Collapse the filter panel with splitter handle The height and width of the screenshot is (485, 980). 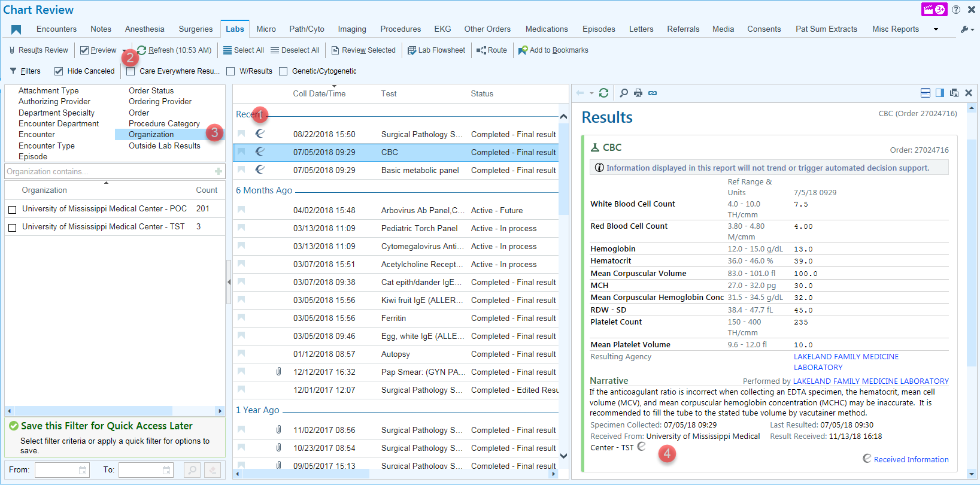(x=229, y=281)
